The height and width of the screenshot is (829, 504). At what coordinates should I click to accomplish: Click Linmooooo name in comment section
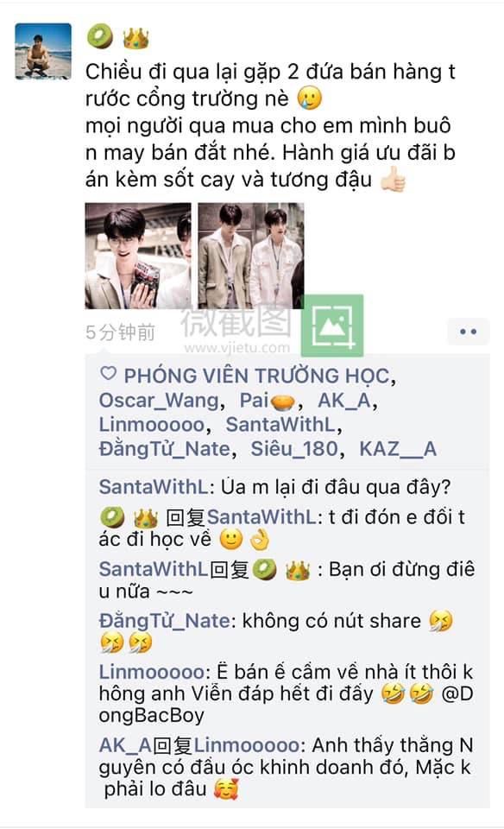click(x=151, y=672)
